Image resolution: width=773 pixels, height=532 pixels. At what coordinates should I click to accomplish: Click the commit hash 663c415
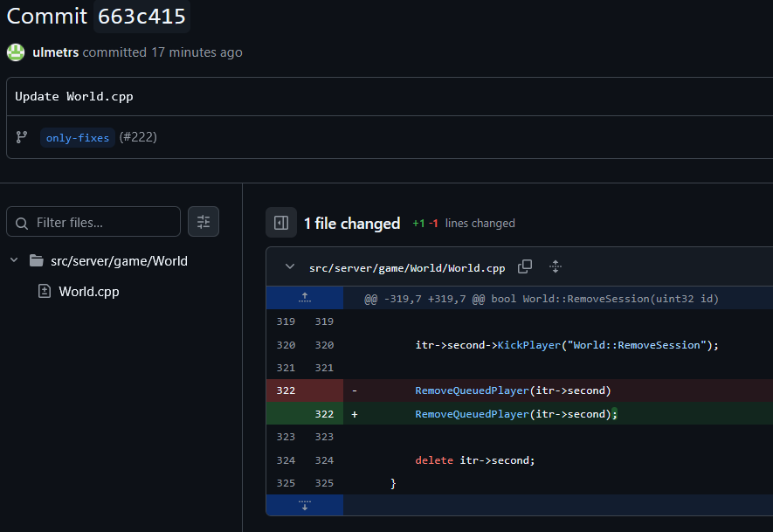click(x=141, y=17)
